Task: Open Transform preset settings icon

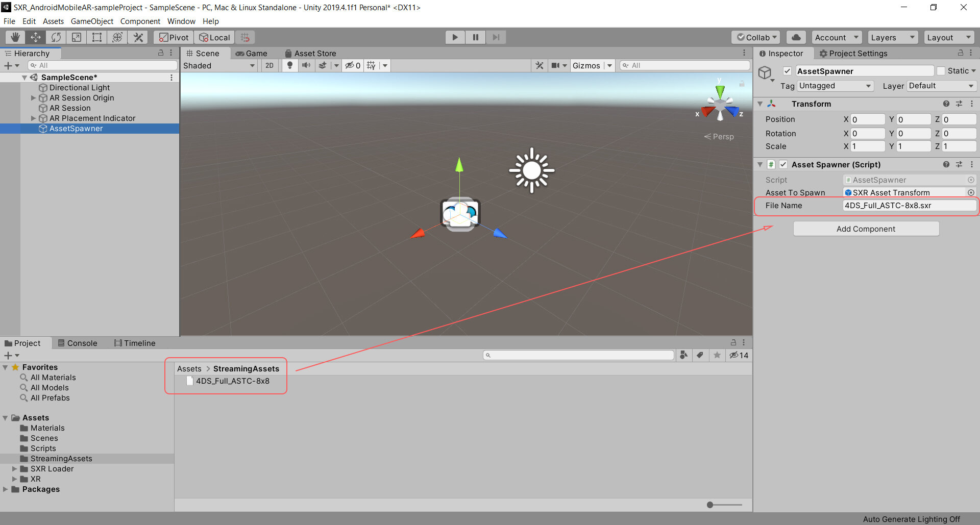Action: click(x=959, y=104)
